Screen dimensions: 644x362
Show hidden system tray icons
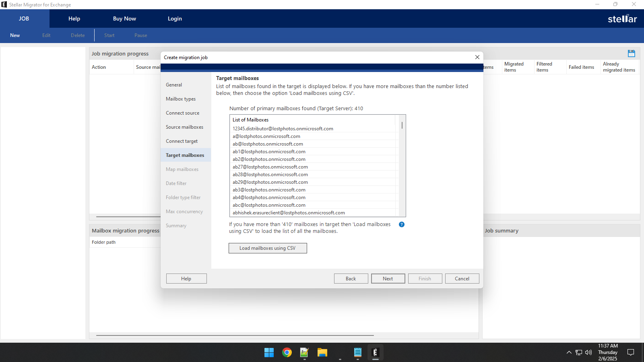[569, 352]
